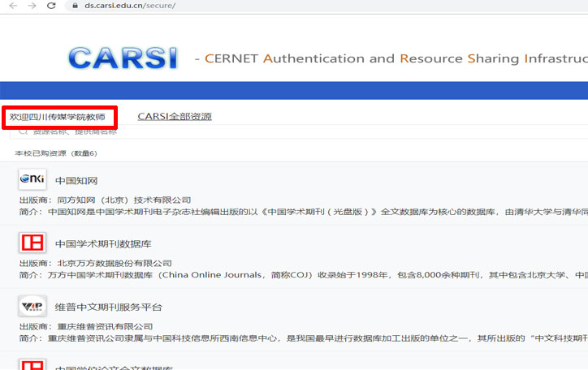Click the browser back arrow
Viewport: 588px width, 370px height.
coord(12,6)
